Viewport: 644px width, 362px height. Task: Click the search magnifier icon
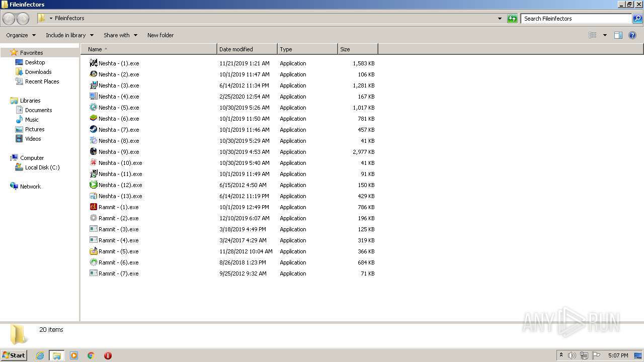point(637,19)
